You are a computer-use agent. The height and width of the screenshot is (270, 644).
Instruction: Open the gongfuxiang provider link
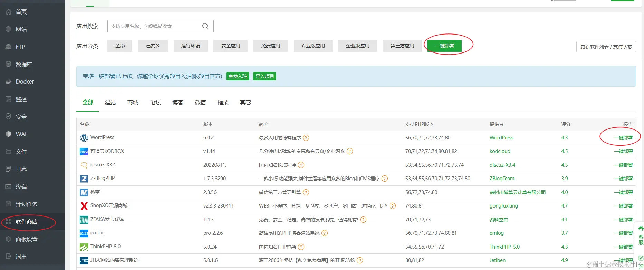pos(503,206)
